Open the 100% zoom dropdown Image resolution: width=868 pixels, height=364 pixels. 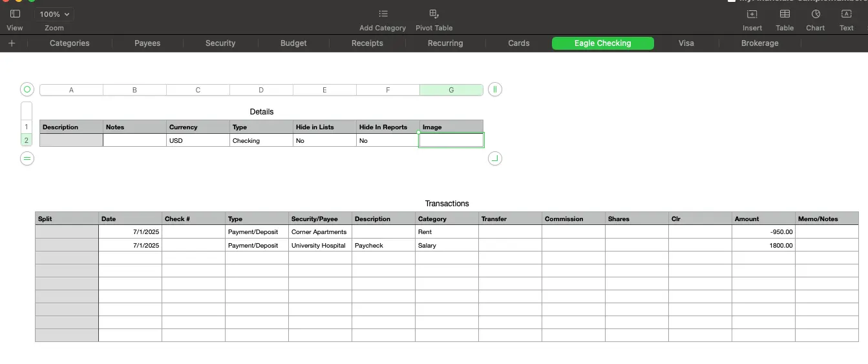tap(54, 14)
